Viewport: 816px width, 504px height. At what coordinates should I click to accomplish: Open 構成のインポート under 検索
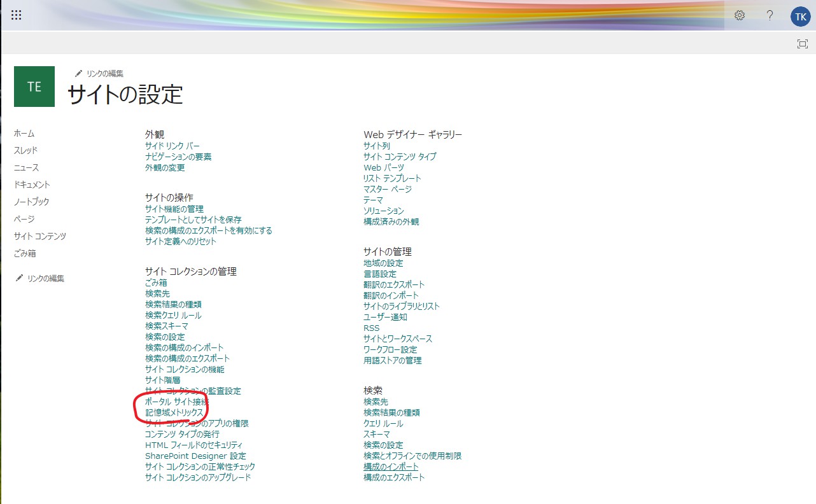(x=391, y=466)
